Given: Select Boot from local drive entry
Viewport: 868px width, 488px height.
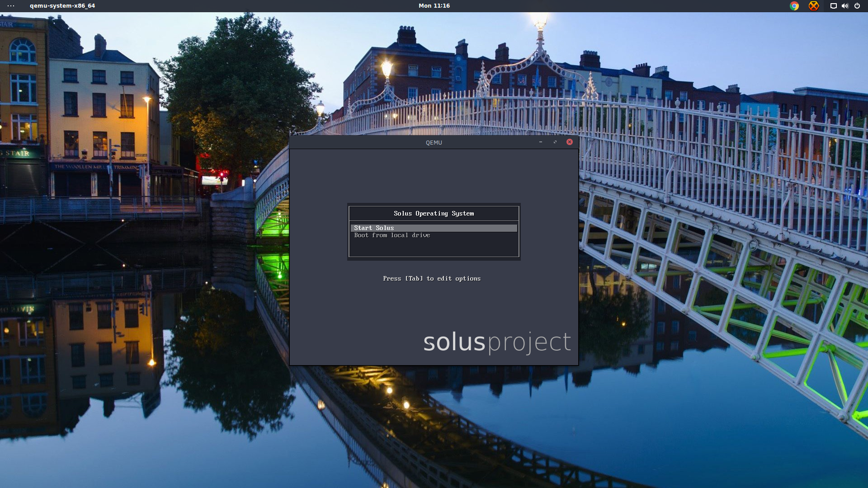Looking at the screenshot, I should point(434,235).
